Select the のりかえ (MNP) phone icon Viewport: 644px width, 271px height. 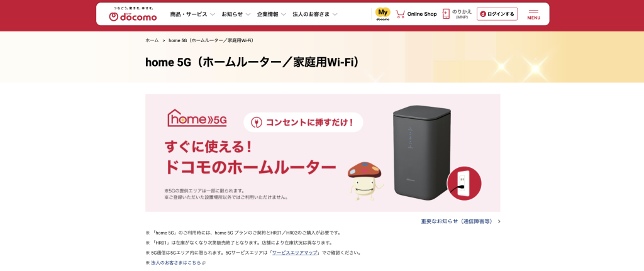(x=446, y=14)
